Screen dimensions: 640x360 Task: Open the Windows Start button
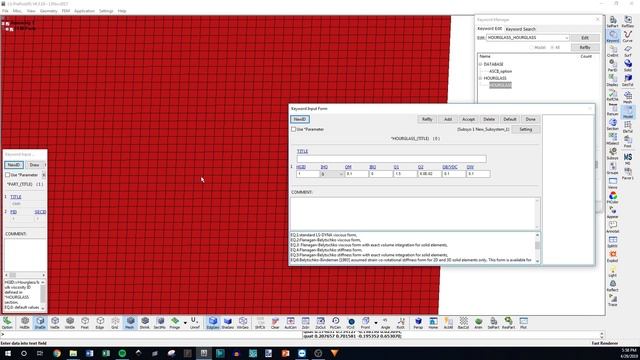(x=7, y=353)
